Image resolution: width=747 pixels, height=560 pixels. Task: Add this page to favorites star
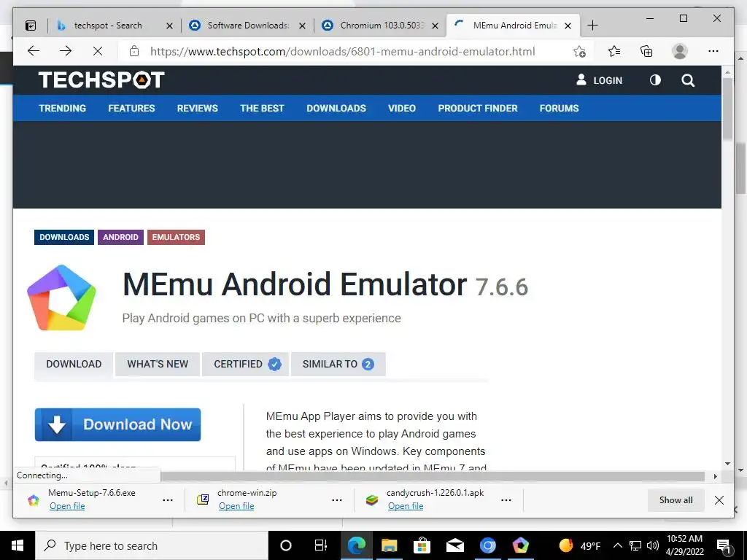coord(579,52)
